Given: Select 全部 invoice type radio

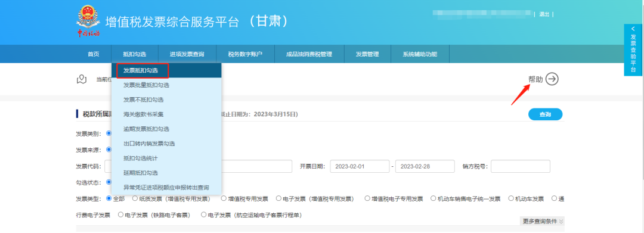Looking at the screenshot, I should tap(109, 198).
